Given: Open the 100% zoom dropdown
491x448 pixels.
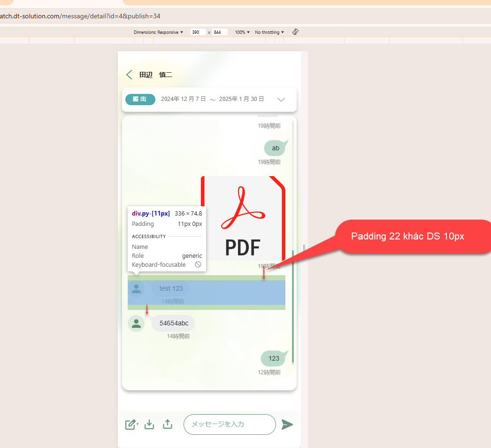Looking at the screenshot, I should pos(242,32).
